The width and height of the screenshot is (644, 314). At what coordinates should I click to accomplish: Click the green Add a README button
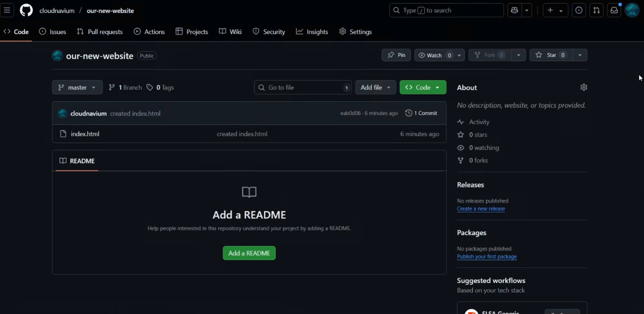(x=249, y=253)
